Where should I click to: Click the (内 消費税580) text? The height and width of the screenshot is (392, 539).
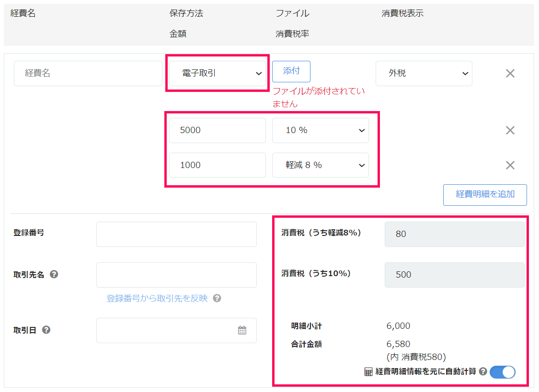click(416, 357)
